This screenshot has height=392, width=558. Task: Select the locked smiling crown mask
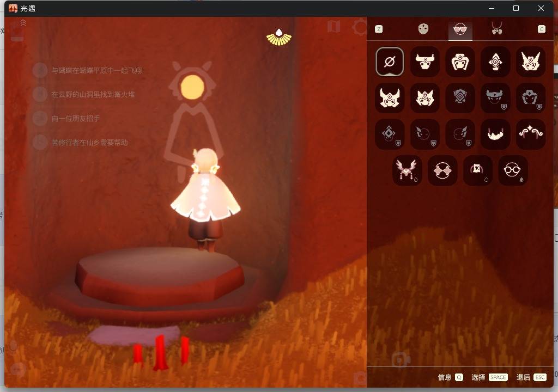tap(495, 98)
